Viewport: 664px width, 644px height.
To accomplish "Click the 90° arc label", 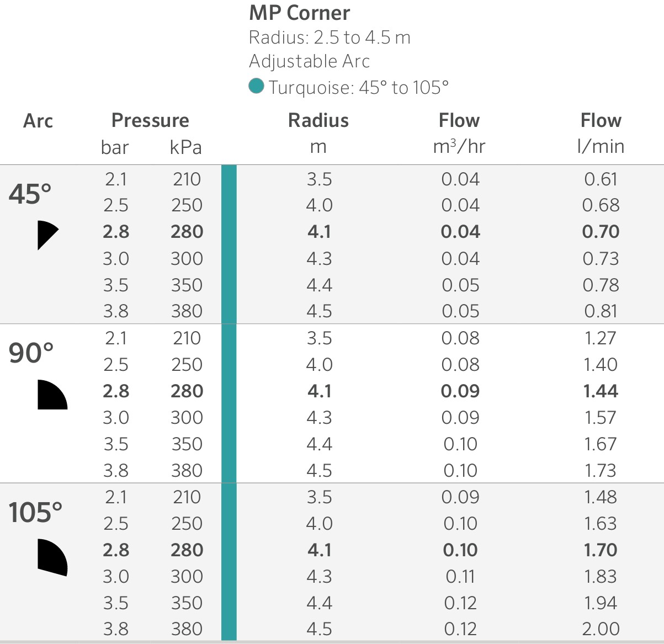I will tap(31, 353).
